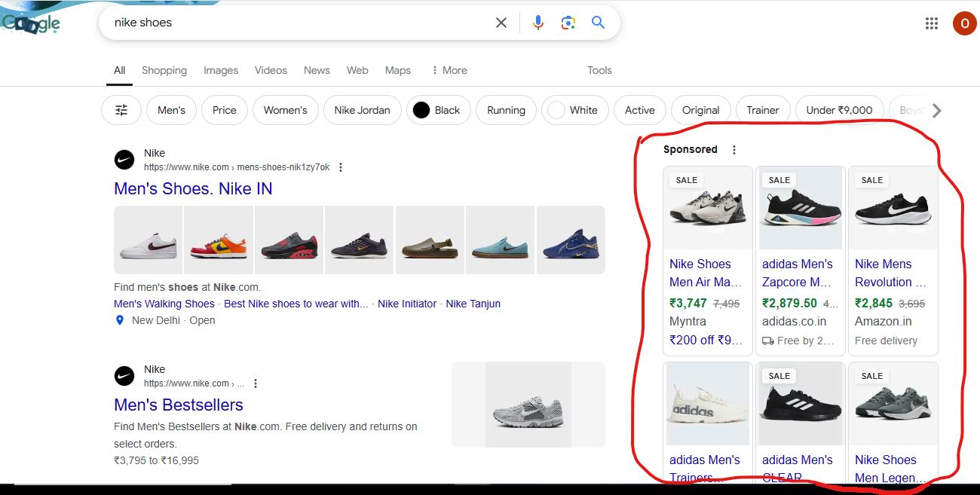Open the white sneaker thumbnail in Men's Shoes

[148, 240]
